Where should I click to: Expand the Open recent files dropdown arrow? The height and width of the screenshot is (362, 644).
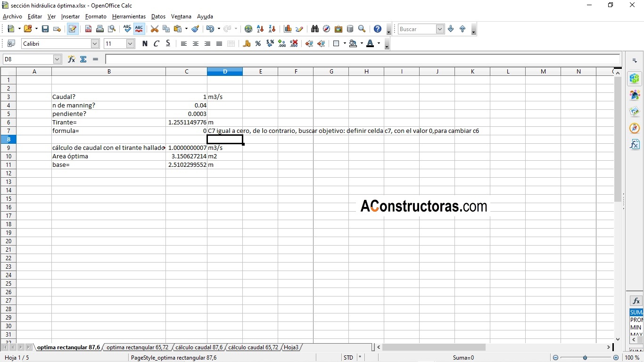(x=36, y=29)
